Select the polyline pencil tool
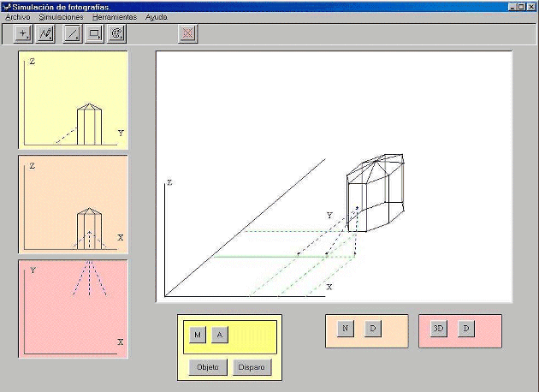Screen dimensions: 539x392 pyautogui.click(x=45, y=33)
